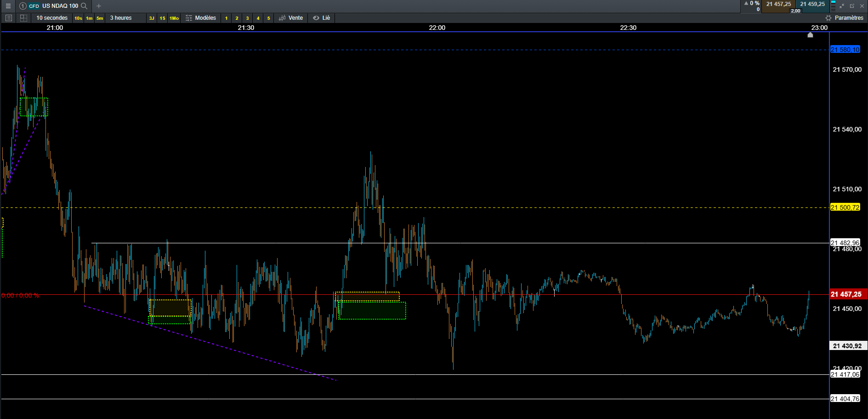Screen dimensions: 868x419
Task: Expand the Modèles templates menu
Action: click(x=201, y=18)
